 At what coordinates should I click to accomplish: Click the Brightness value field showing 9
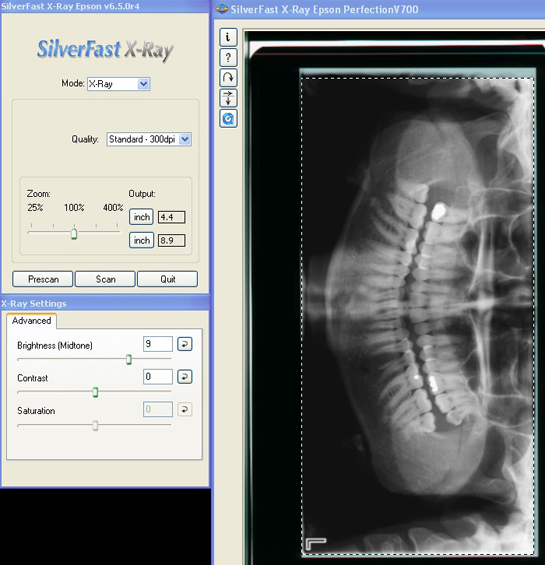(x=158, y=344)
